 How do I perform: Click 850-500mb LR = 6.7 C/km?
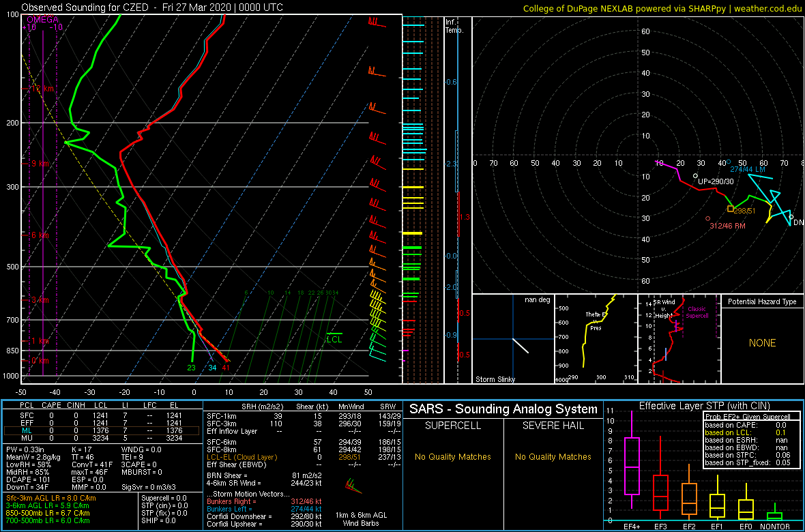[48, 512]
